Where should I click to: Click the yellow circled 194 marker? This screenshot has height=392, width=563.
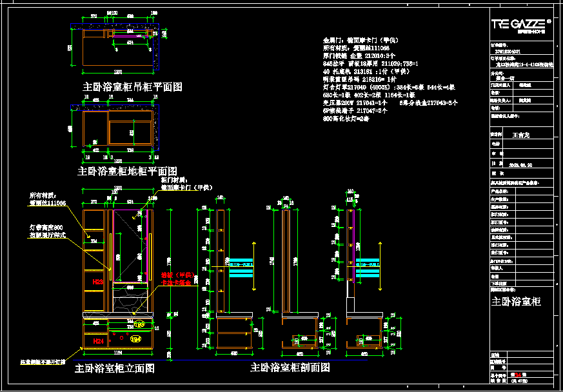click(x=135, y=338)
